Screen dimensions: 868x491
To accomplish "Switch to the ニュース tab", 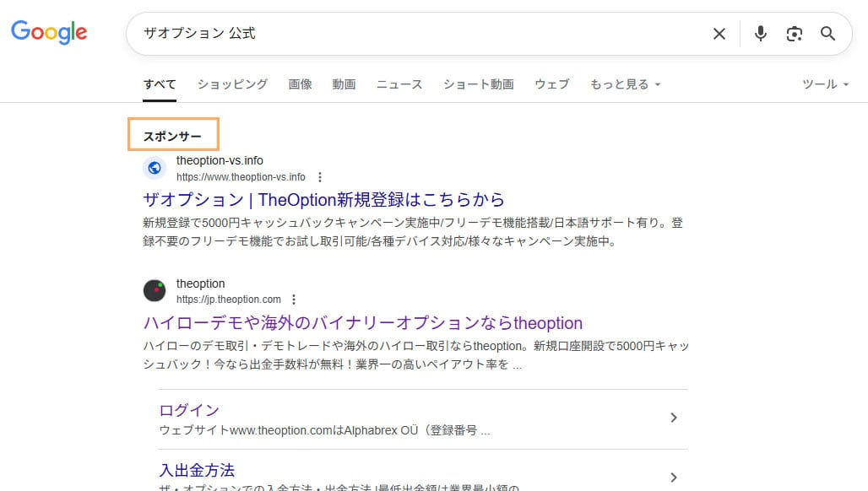I will tap(399, 84).
